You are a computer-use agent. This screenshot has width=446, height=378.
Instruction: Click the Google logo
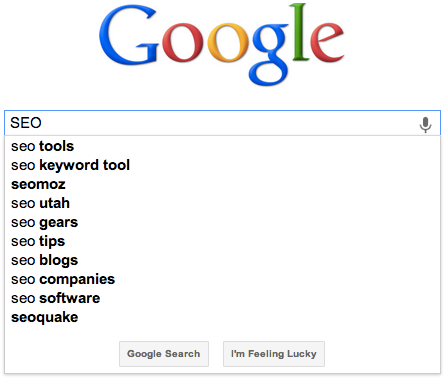[221, 44]
